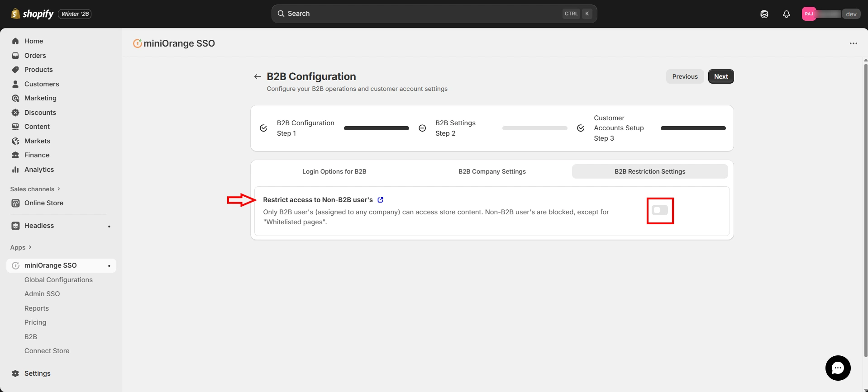Click the Step 1 completed check icon
Image resolution: width=868 pixels, height=392 pixels.
[263, 128]
